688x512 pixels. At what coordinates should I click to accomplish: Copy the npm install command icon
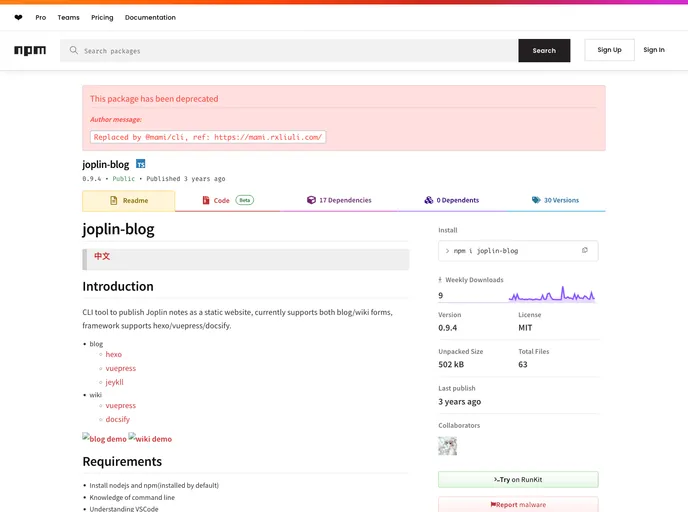pos(584,251)
